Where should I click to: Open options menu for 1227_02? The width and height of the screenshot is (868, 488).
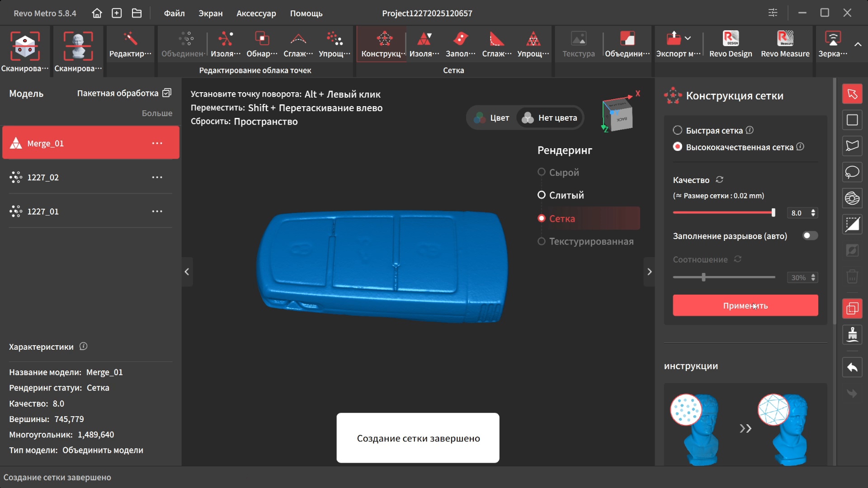tap(157, 177)
